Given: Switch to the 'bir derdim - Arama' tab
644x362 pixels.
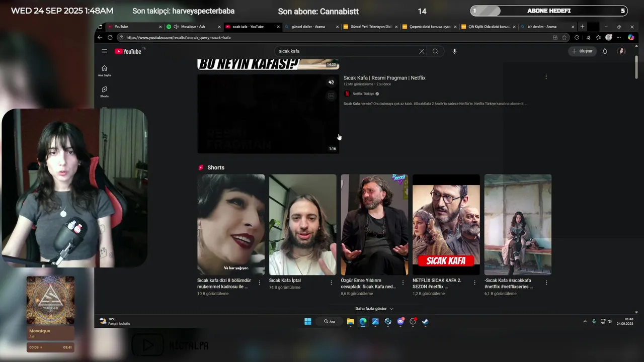Looking at the screenshot, I should click(546, 27).
